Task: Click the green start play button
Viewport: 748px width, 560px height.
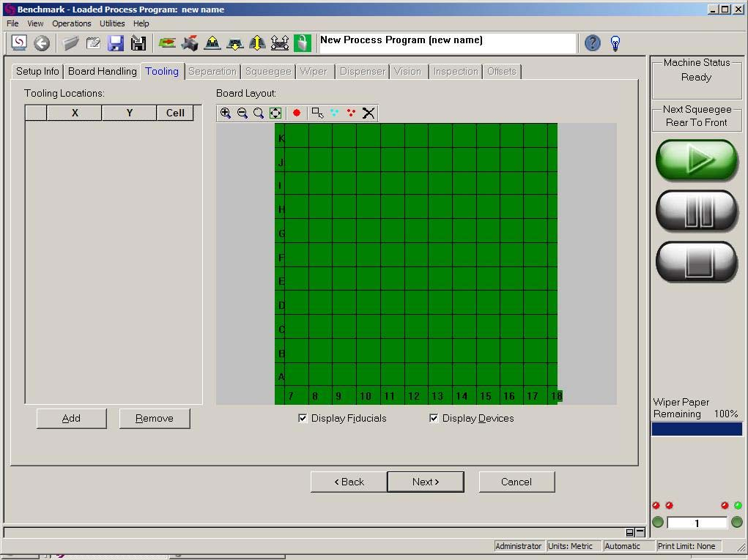Action: pyautogui.click(x=697, y=159)
